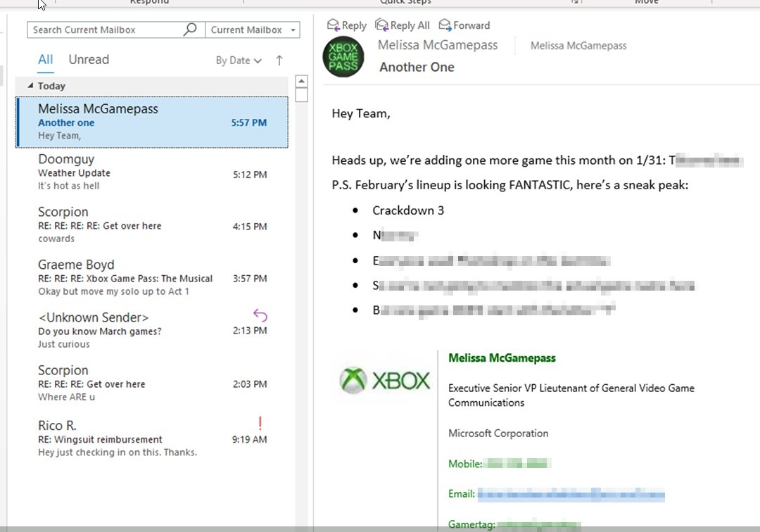Click the sender name Melissa McGamepass in the header
This screenshot has height=532, width=760.
(x=438, y=45)
